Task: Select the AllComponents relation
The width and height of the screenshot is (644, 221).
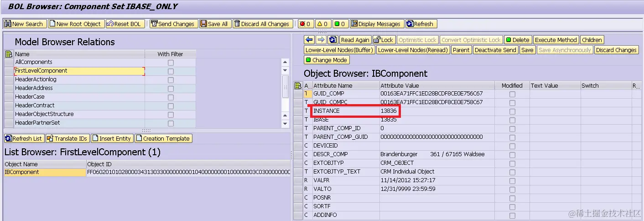Action: pyautogui.click(x=79, y=62)
